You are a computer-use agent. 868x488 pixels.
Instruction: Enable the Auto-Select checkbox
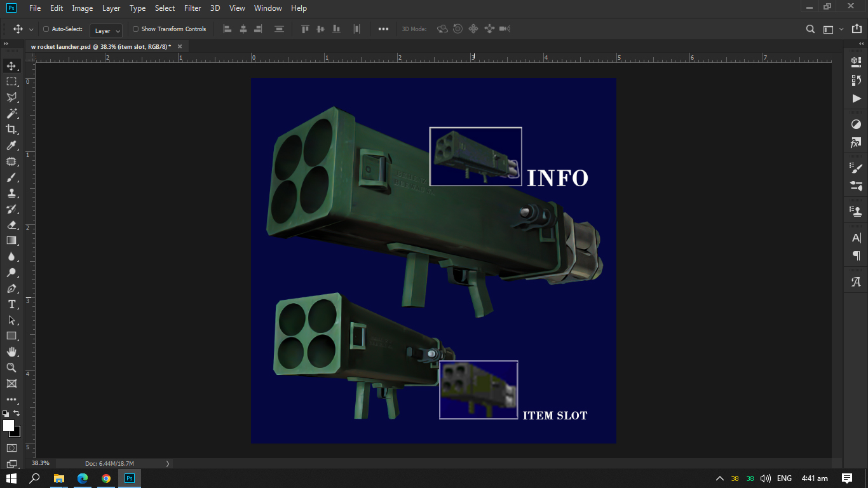coord(45,29)
